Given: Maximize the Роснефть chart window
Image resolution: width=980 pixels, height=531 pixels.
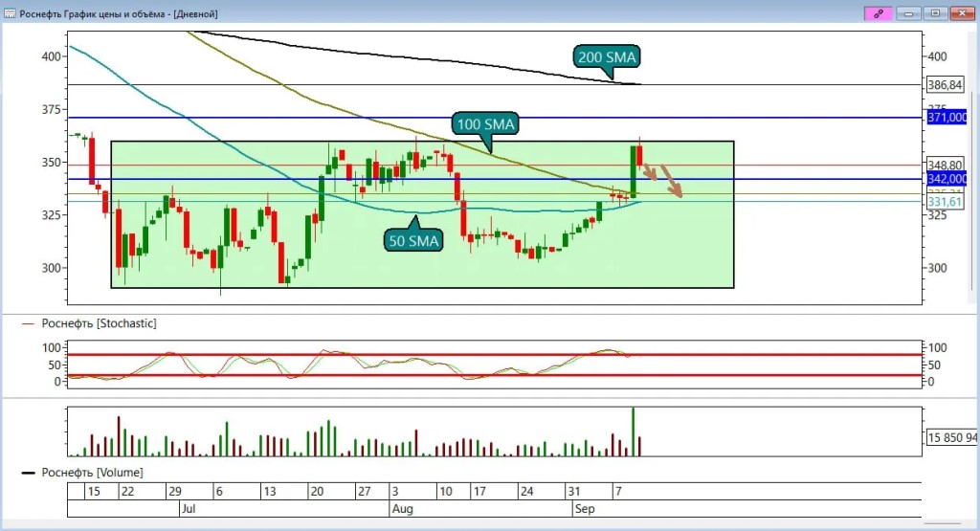Looking at the screenshot, I should tap(935, 13).
